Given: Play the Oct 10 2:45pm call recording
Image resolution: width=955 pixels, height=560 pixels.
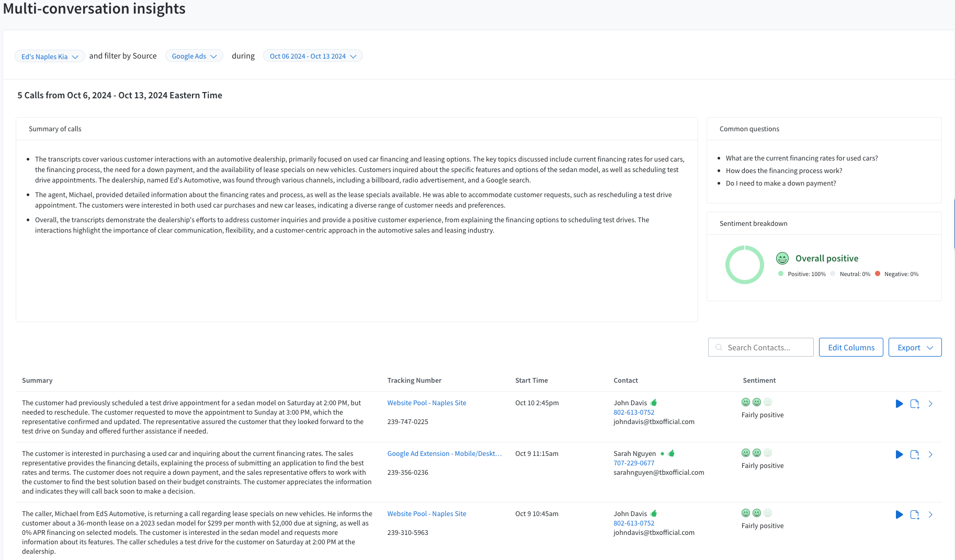Looking at the screenshot, I should (x=899, y=404).
